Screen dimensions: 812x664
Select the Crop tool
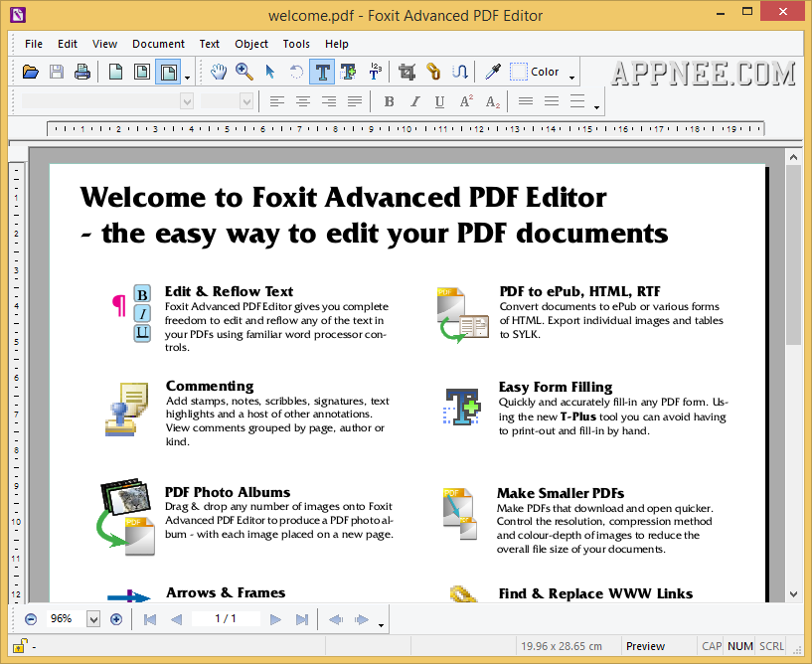click(407, 72)
